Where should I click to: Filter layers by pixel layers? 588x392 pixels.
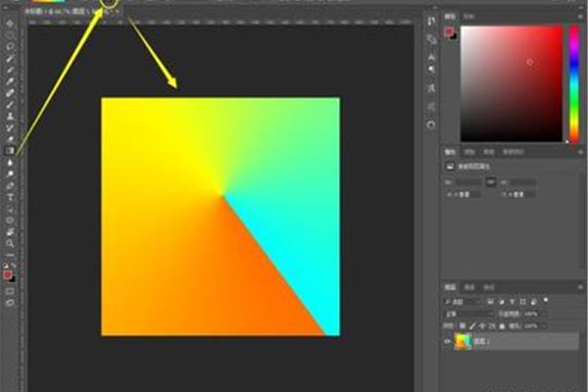point(491,301)
